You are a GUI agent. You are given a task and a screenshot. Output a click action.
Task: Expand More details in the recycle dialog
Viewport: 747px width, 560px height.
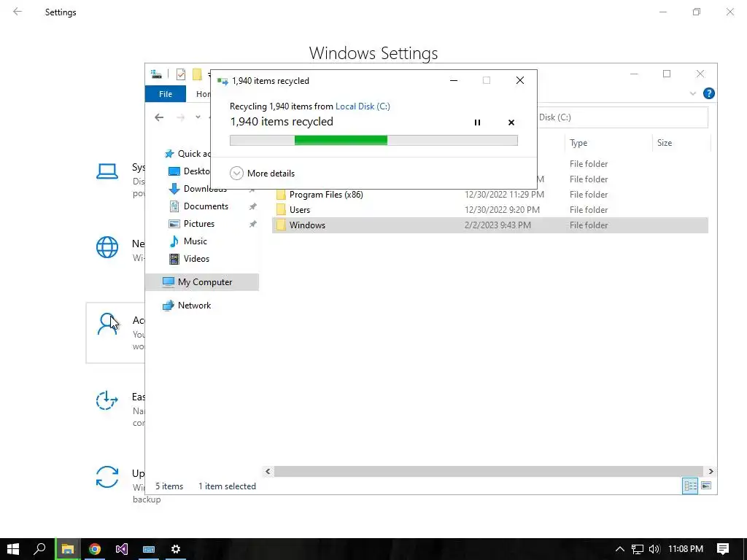point(263,174)
